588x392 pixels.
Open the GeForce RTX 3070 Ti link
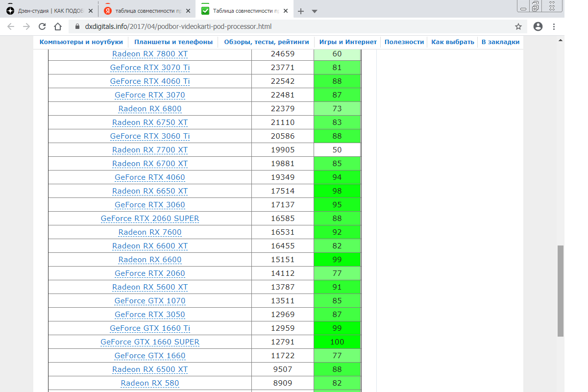point(150,68)
